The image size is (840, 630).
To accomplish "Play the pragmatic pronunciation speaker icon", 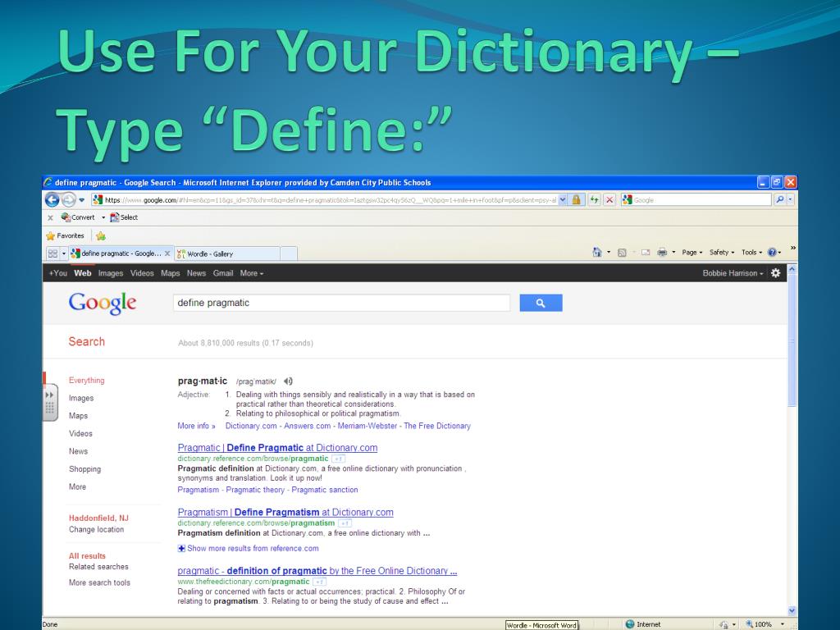I will tap(288, 381).
